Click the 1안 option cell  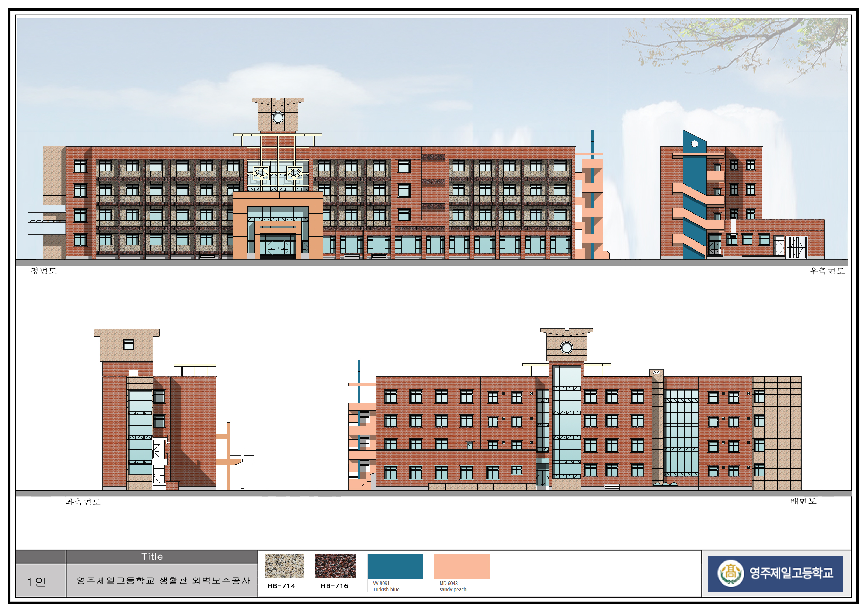(x=37, y=581)
